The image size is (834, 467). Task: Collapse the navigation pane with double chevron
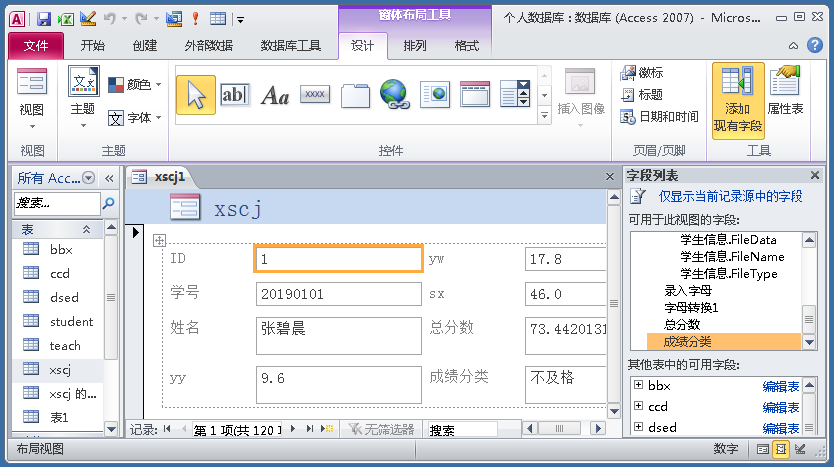pos(109,178)
